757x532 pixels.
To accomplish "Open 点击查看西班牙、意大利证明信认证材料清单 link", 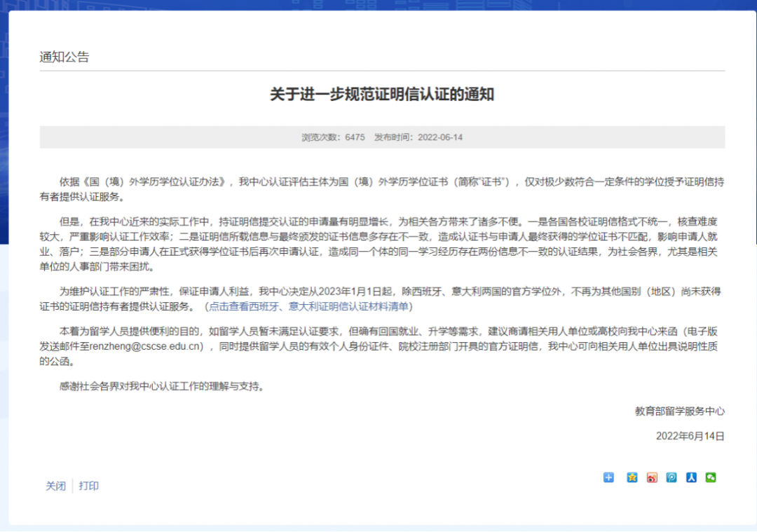I will (x=311, y=306).
